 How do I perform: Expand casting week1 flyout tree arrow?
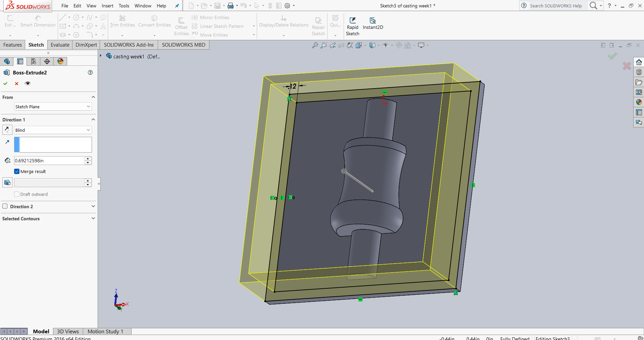(101, 56)
